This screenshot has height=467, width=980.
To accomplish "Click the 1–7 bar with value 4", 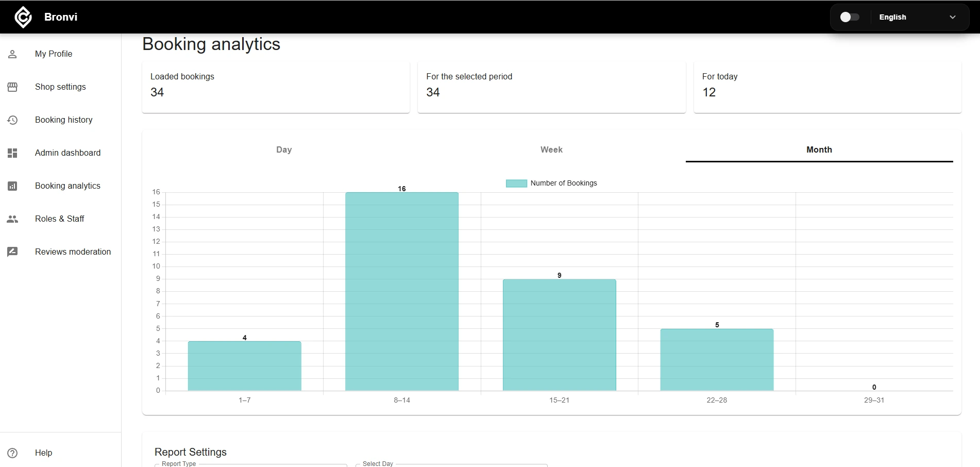I will (245, 365).
